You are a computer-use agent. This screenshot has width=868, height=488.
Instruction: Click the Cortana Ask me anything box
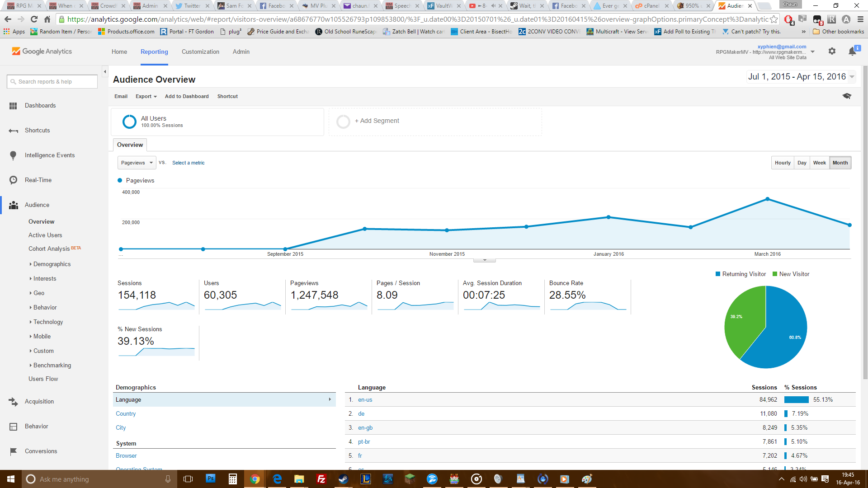[99, 479]
